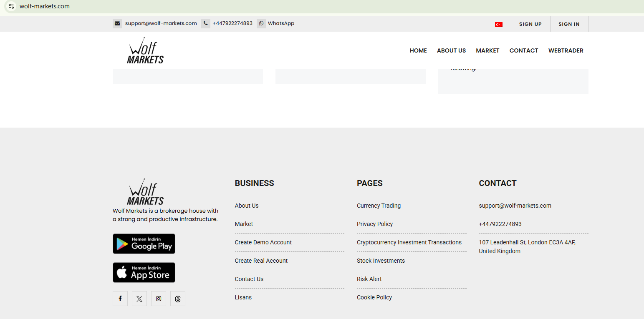Click the envelope email icon in top bar
This screenshot has width=644, height=319.
pos(117,24)
